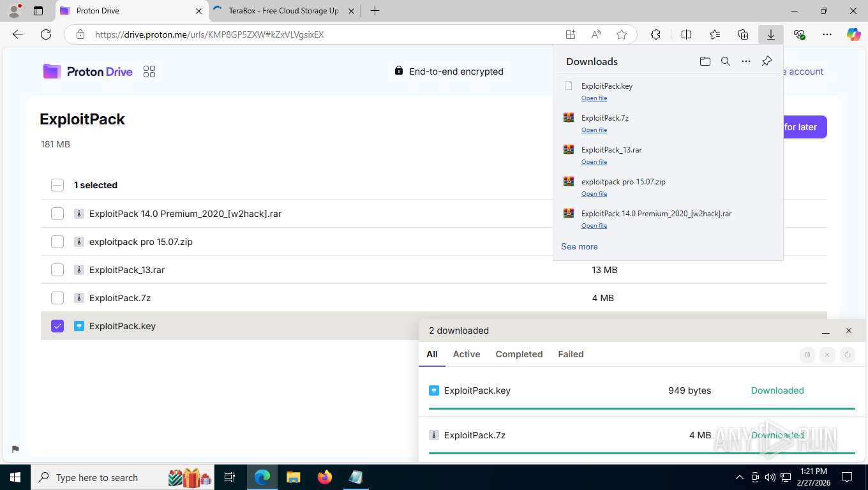Screen dimensions: 868x490
Task: Open file link under ExploitPack_13.rar
Action: coord(594,162)
